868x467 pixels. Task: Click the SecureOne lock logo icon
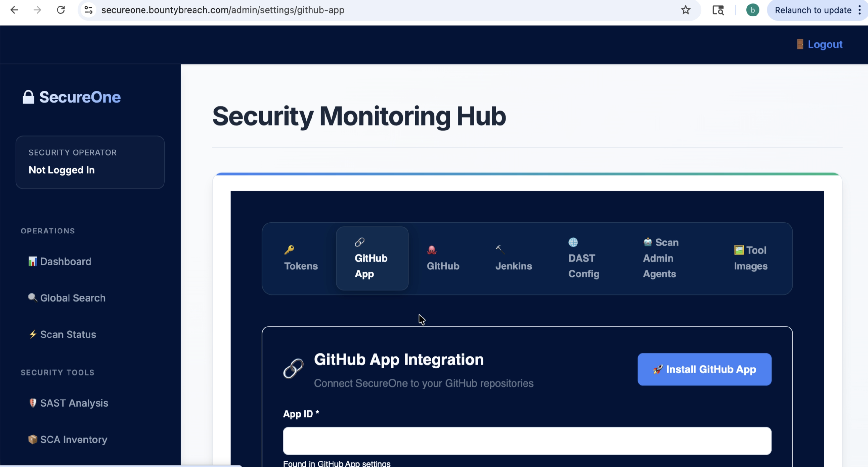pyautogui.click(x=28, y=97)
